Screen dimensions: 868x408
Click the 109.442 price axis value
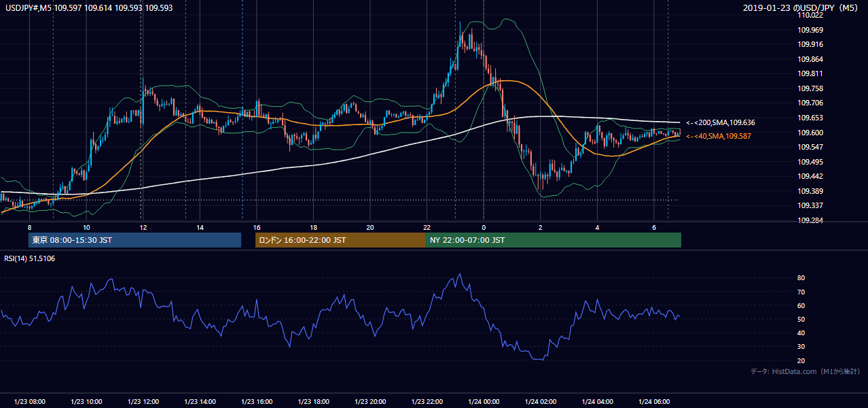(812, 177)
